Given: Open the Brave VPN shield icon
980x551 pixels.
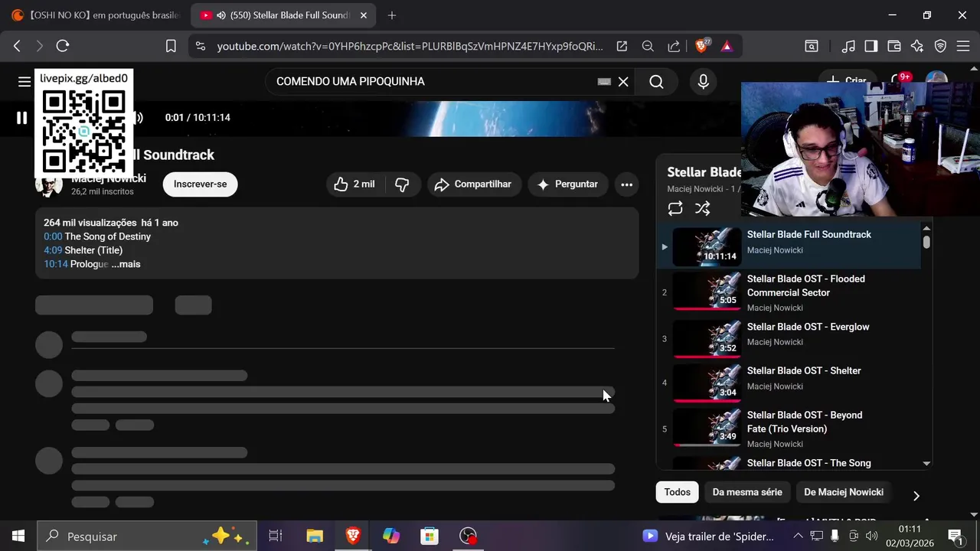Looking at the screenshot, I should click(x=940, y=46).
